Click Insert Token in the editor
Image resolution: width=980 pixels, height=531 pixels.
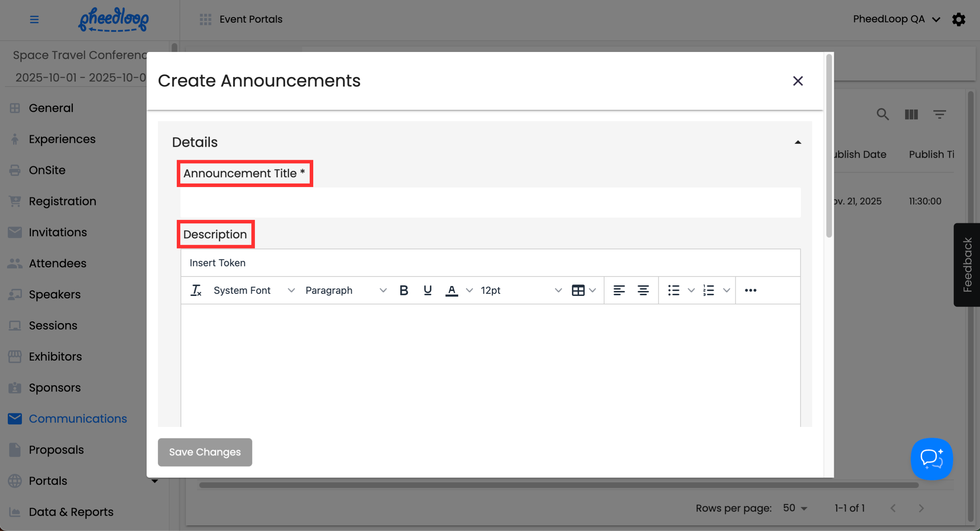point(217,263)
